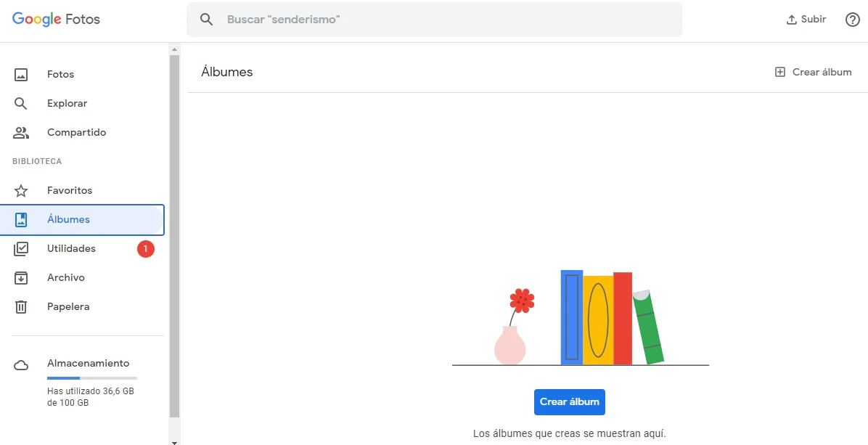Click the storage usage progress bar
The height and width of the screenshot is (445, 868).
pos(91,378)
